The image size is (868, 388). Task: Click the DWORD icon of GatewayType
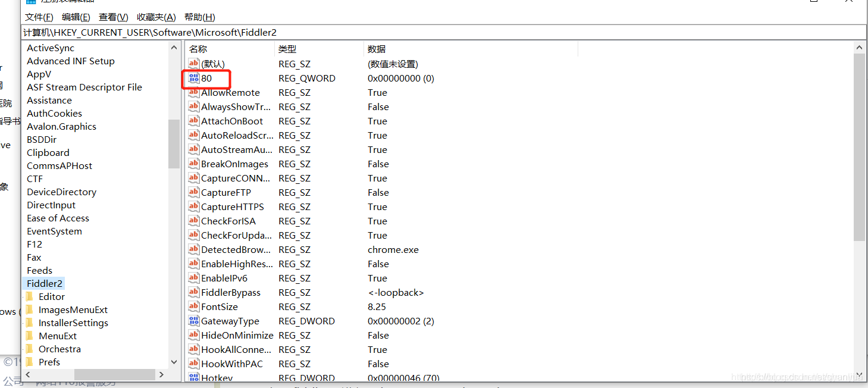click(x=193, y=321)
